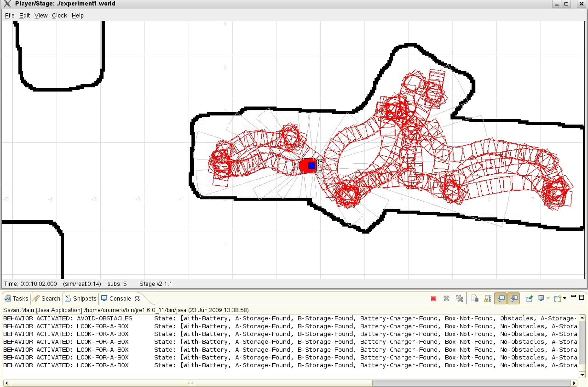Click Remove All Terminated Launches icon

[459, 299]
